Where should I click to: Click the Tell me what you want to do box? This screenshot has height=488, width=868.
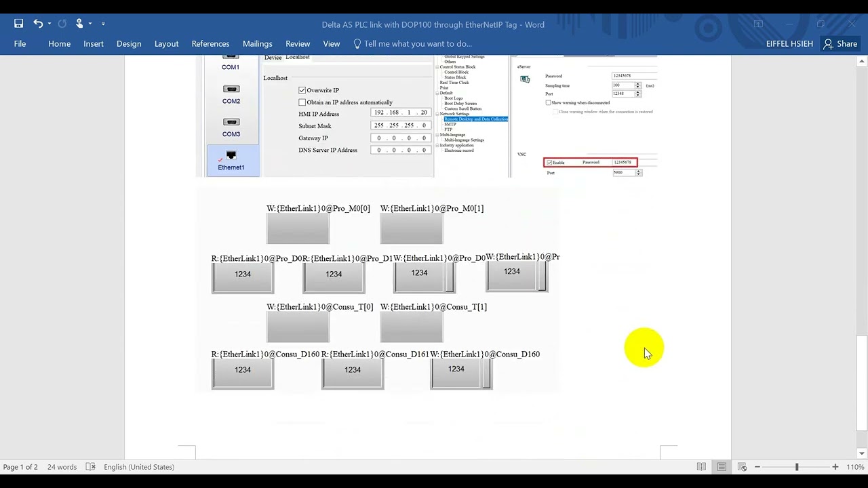412,43
